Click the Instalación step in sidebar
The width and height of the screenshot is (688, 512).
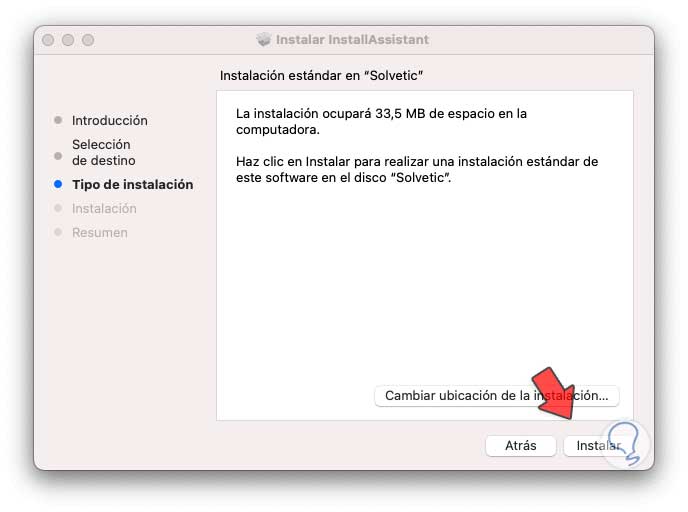[x=104, y=208]
